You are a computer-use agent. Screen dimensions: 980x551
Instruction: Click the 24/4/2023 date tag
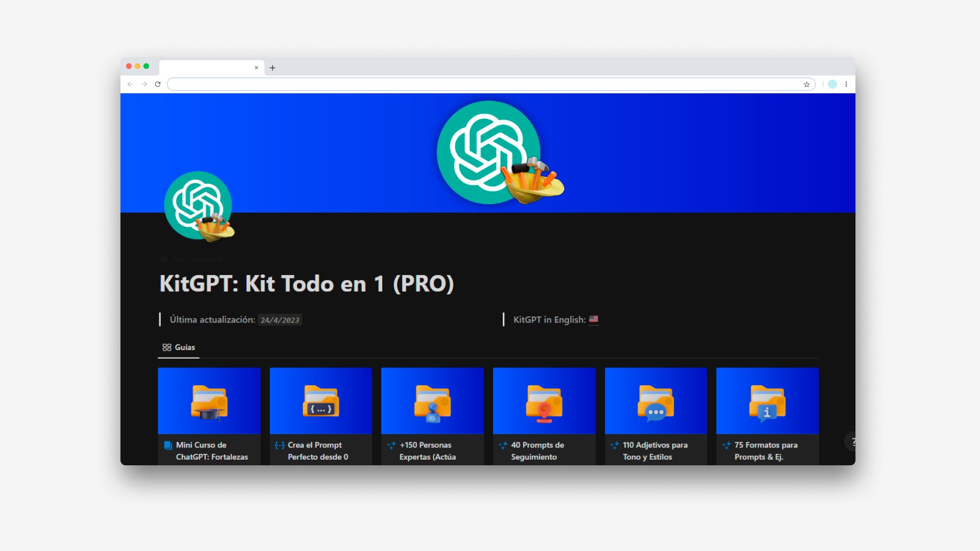(280, 320)
